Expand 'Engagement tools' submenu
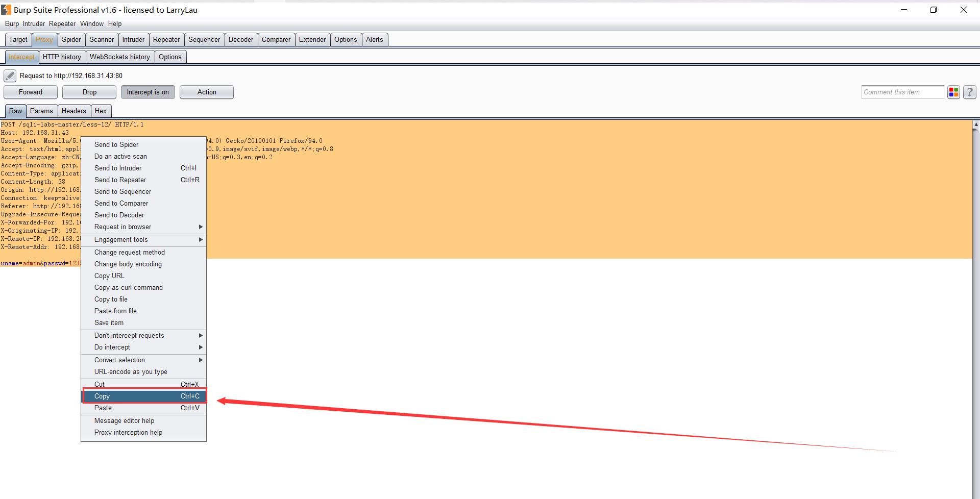This screenshot has width=980, height=499. (143, 240)
